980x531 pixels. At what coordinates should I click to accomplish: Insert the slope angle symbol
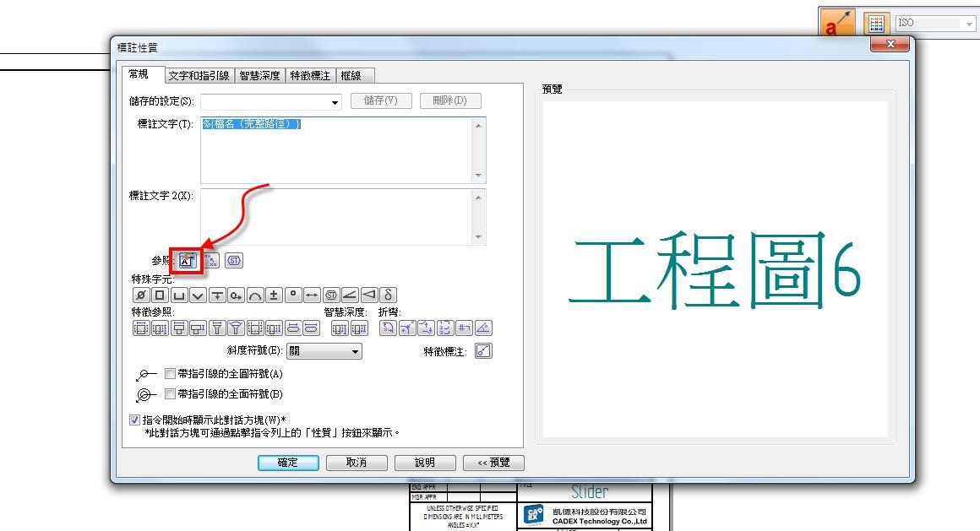point(350,295)
